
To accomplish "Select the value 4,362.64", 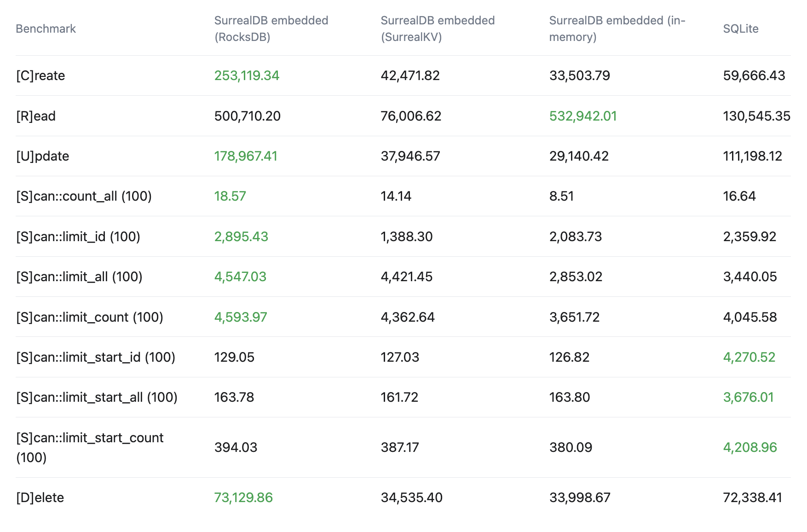I will [408, 317].
